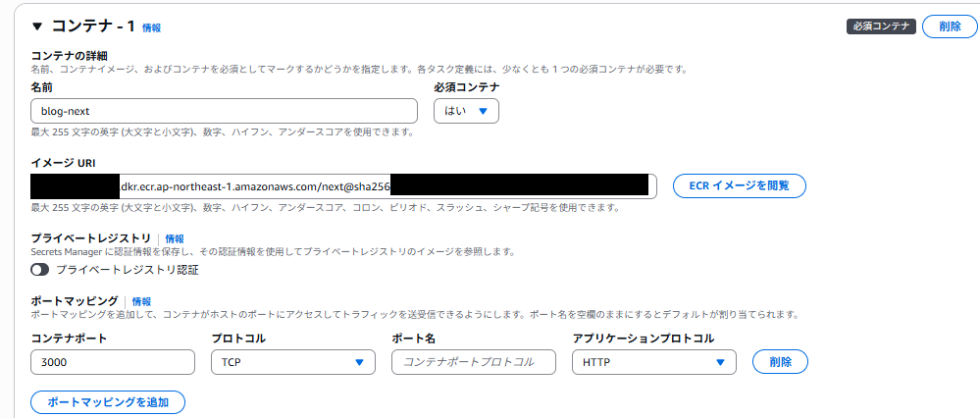Open 情報 link beside ポートマッピング
The width and height of the screenshot is (980, 418).
(x=141, y=301)
